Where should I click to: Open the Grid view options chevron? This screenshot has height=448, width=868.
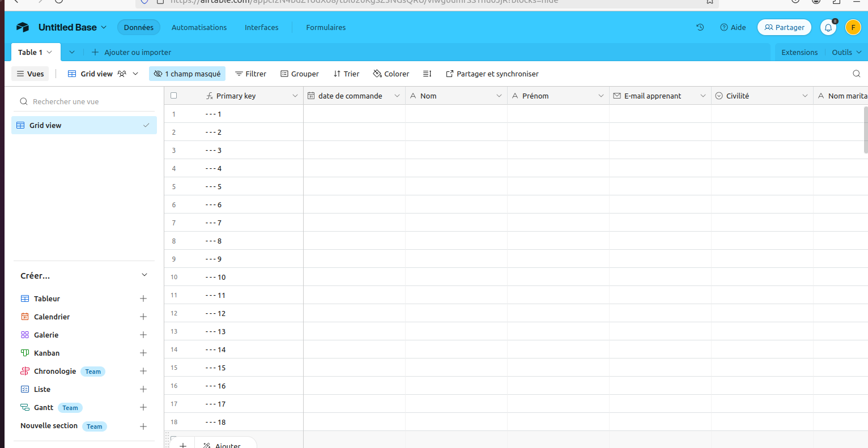(x=135, y=74)
